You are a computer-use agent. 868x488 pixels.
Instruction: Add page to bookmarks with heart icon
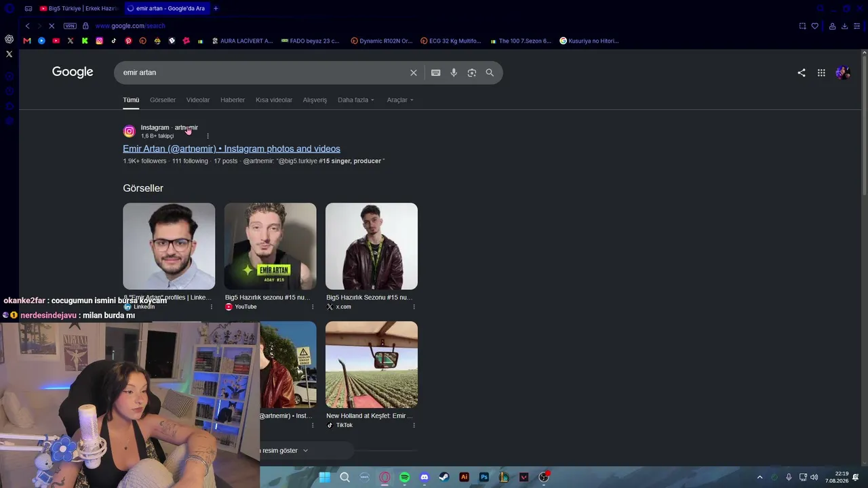pos(815,26)
